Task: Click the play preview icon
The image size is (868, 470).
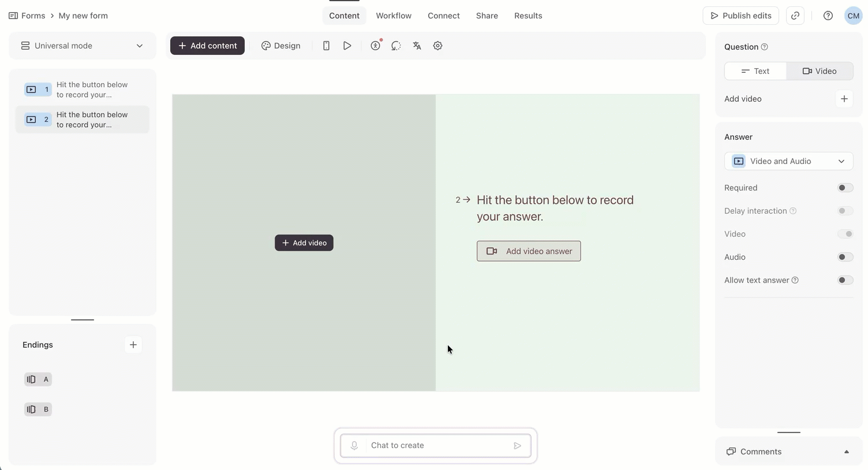Action: [x=347, y=46]
